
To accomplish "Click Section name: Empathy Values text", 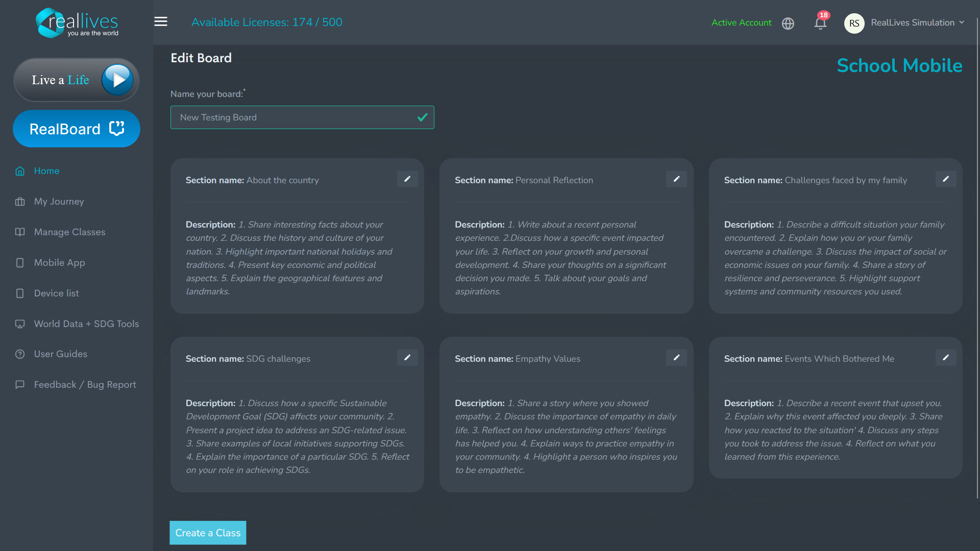I will tap(518, 359).
